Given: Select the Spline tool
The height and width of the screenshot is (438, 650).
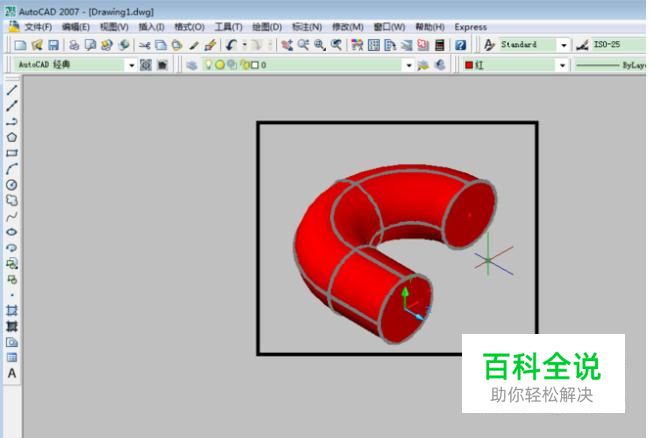Looking at the screenshot, I should pyautogui.click(x=12, y=216).
